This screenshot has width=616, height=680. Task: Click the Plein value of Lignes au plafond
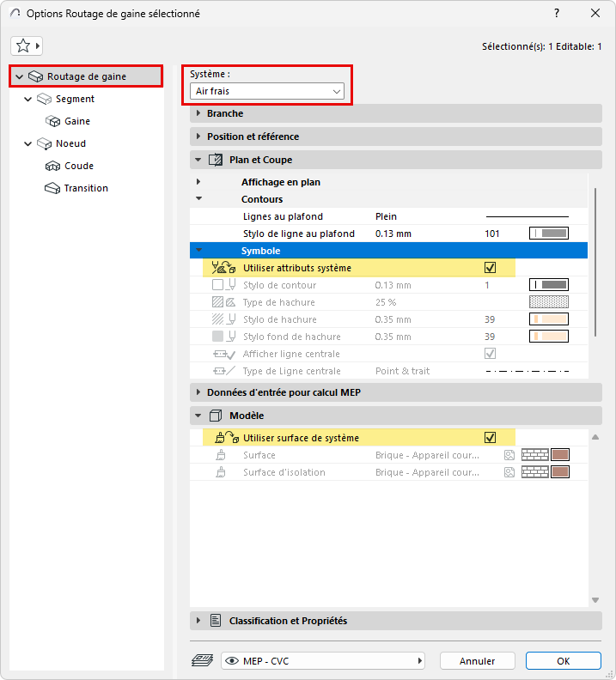(386, 216)
